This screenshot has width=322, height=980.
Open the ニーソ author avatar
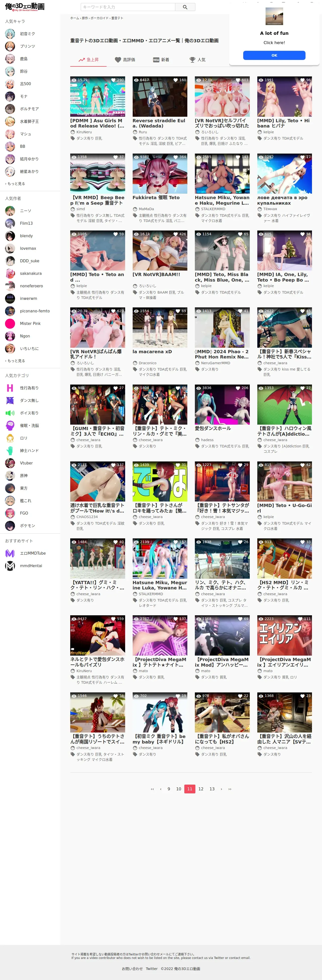point(10,211)
